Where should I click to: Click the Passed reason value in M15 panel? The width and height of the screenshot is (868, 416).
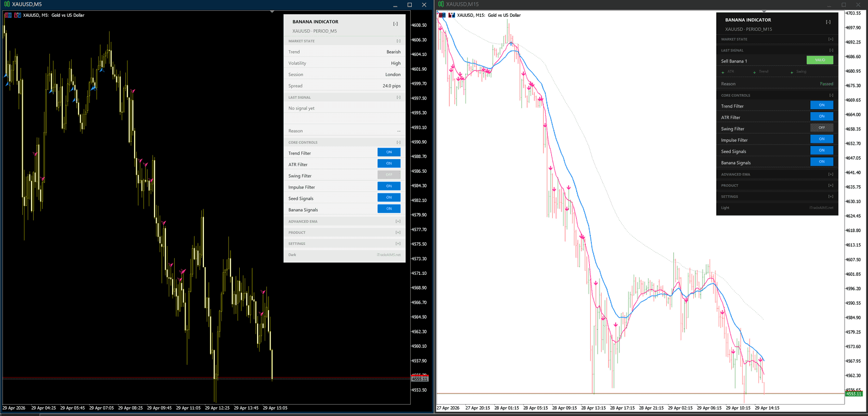[826, 84]
